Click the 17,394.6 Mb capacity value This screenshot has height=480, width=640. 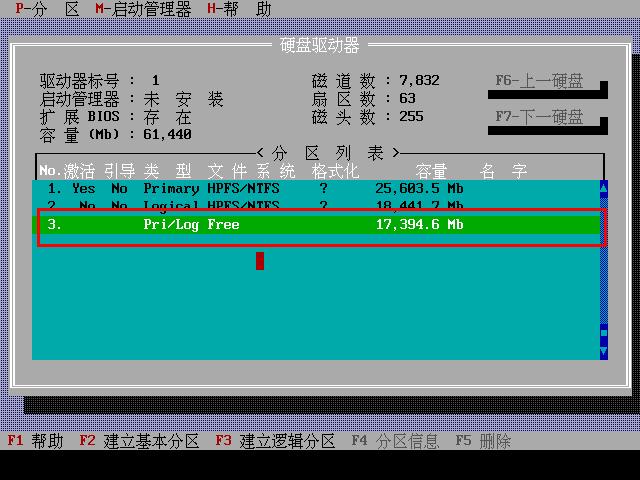pyautogui.click(x=420, y=224)
